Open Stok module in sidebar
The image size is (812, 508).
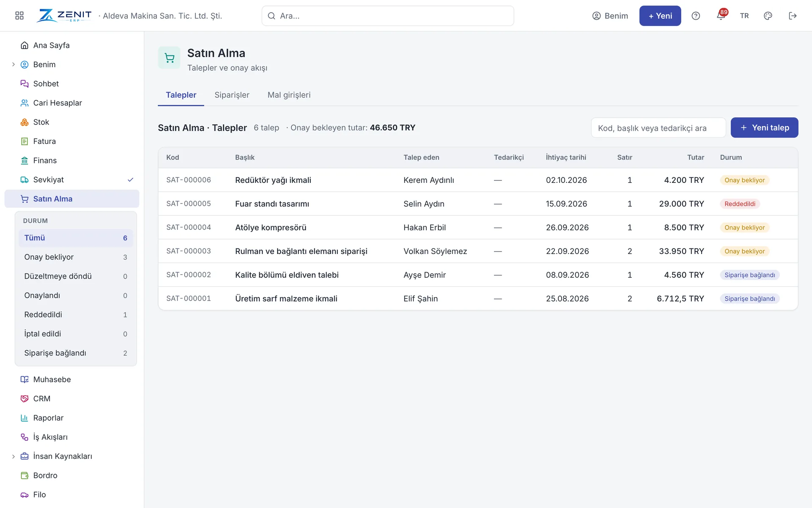(72, 122)
